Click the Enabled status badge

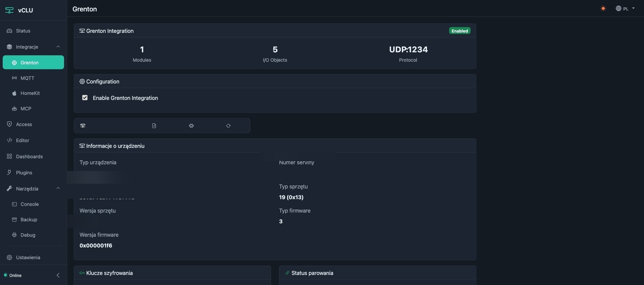point(460,31)
